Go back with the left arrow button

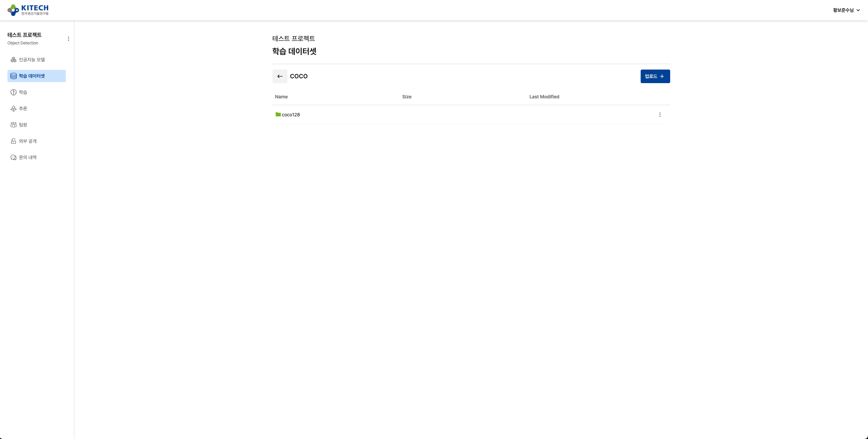[280, 76]
